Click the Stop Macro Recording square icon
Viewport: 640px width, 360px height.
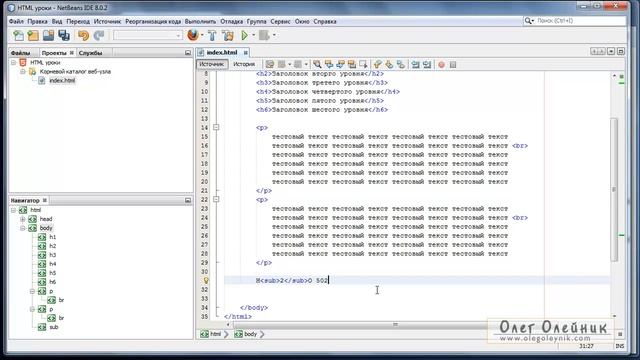click(x=453, y=64)
